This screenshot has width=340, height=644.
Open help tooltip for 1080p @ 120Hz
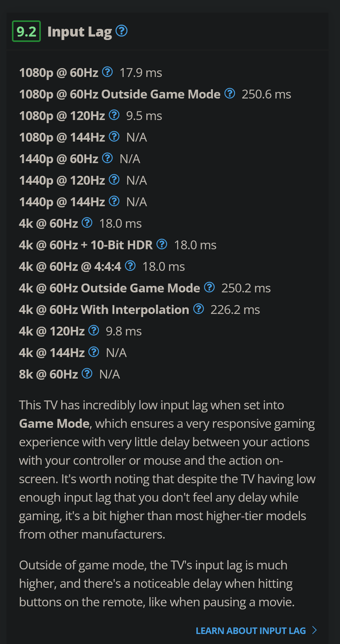(114, 115)
